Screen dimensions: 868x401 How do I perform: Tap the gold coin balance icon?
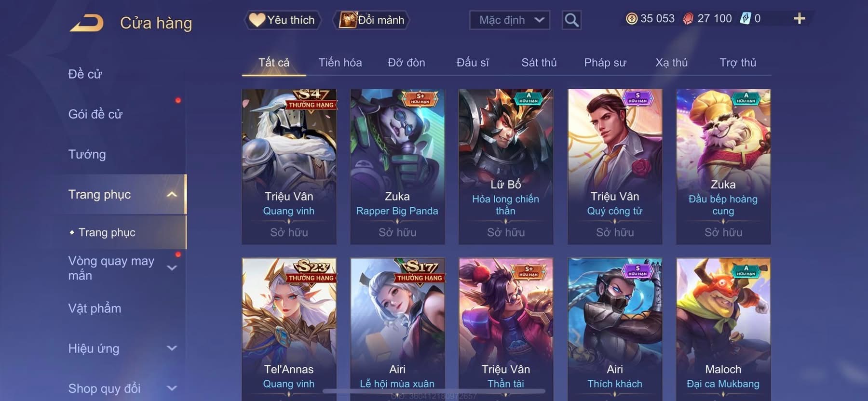631,19
